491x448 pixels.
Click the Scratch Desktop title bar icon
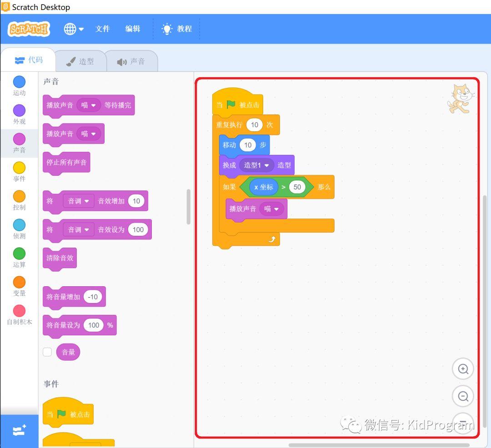pyautogui.click(x=5, y=6)
